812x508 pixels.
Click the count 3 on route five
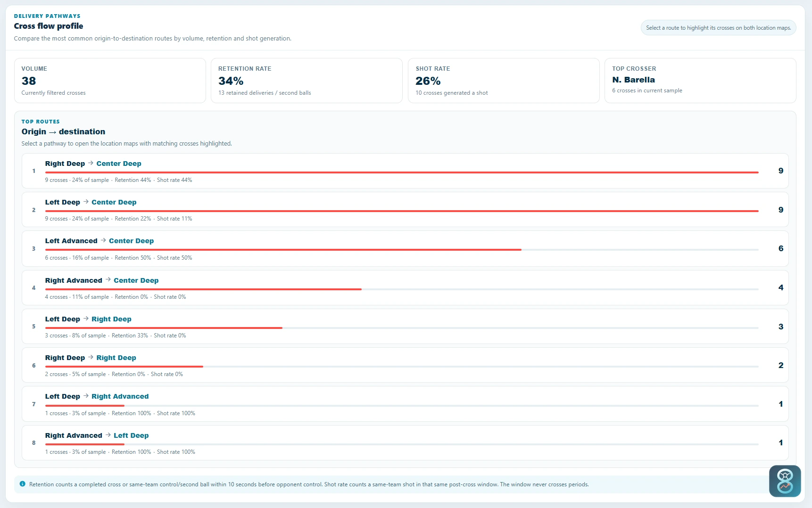[x=781, y=327]
